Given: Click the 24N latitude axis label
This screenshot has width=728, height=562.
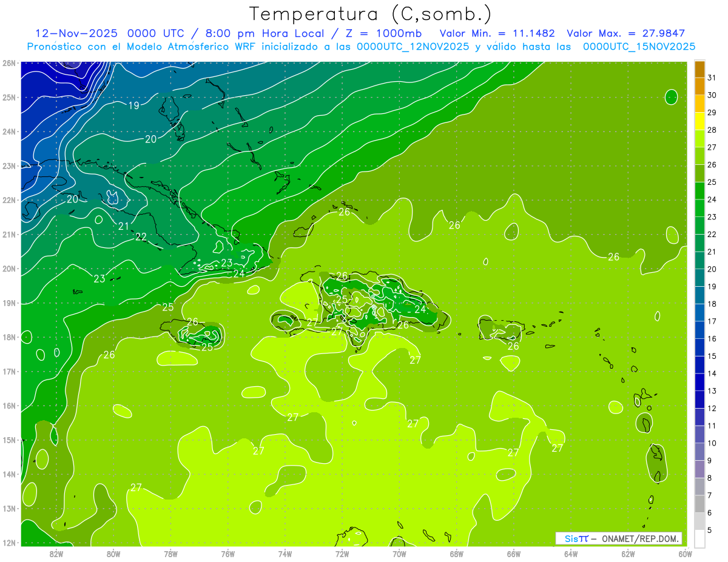Looking at the screenshot, I should point(8,132).
